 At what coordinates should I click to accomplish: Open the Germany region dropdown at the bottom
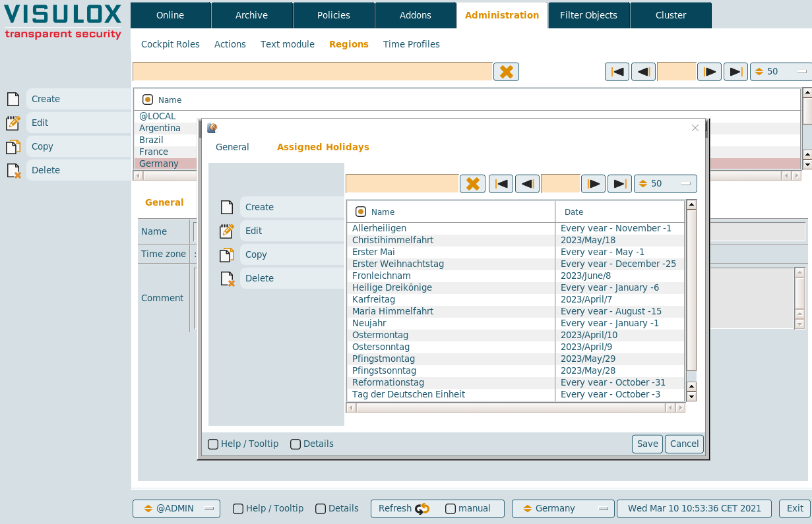[564, 508]
